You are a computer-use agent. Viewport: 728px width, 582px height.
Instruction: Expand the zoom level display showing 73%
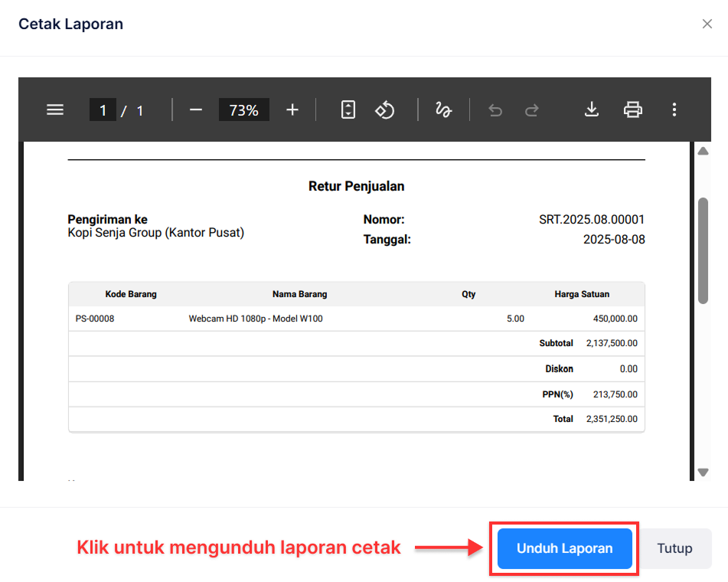point(243,110)
